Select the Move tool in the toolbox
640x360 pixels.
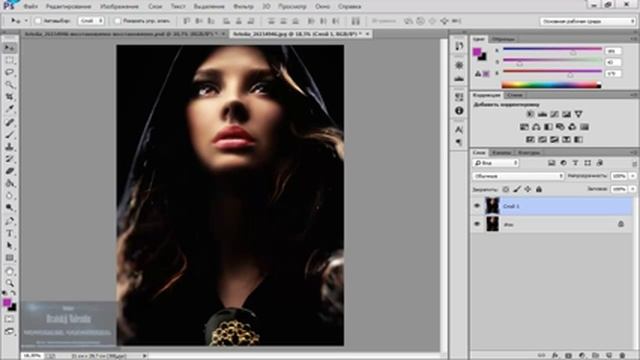[9, 48]
